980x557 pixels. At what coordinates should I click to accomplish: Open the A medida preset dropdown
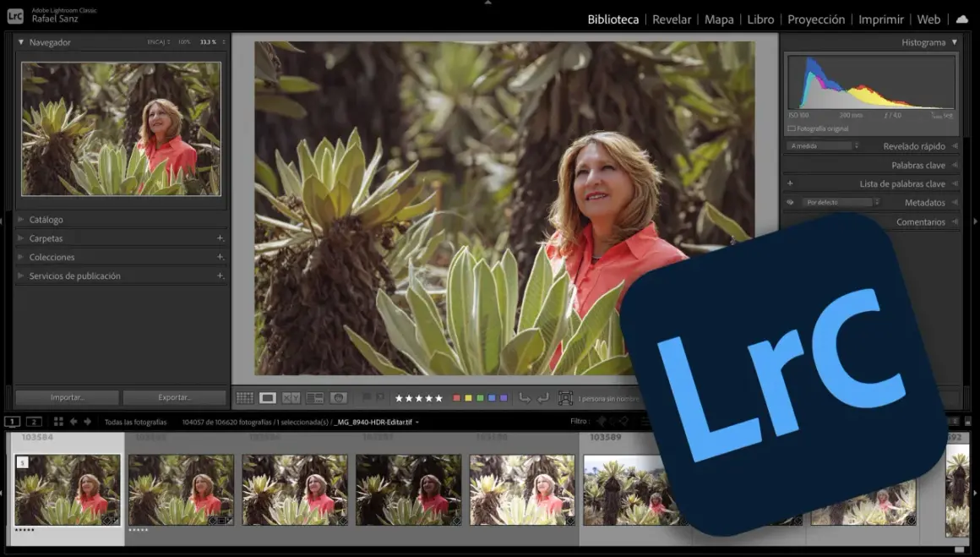823,146
